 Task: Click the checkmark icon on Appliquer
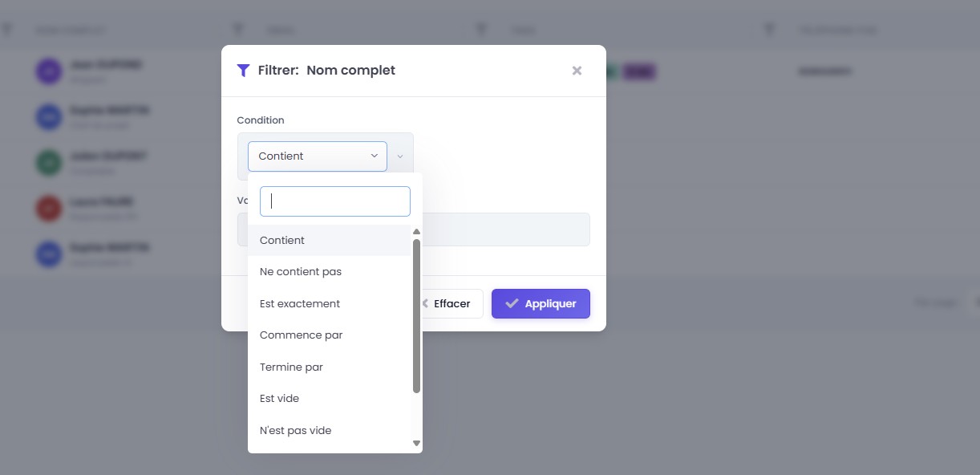click(x=512, y=304)
